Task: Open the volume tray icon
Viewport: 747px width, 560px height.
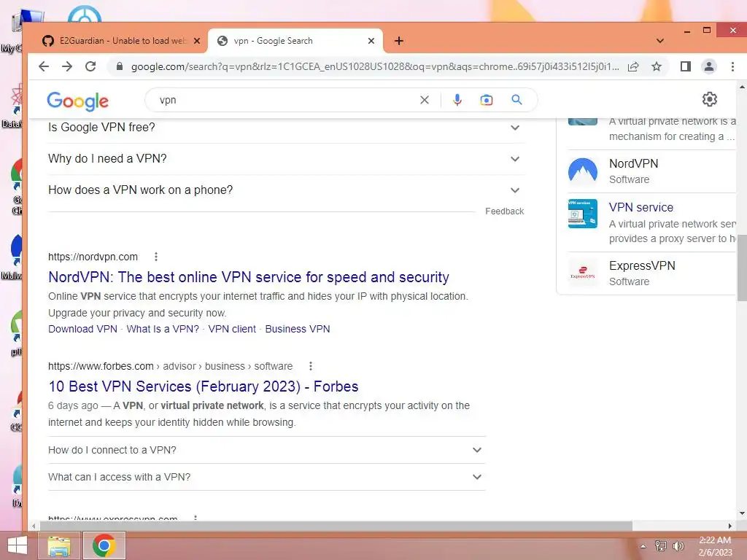Action: [x=678, y=546]
